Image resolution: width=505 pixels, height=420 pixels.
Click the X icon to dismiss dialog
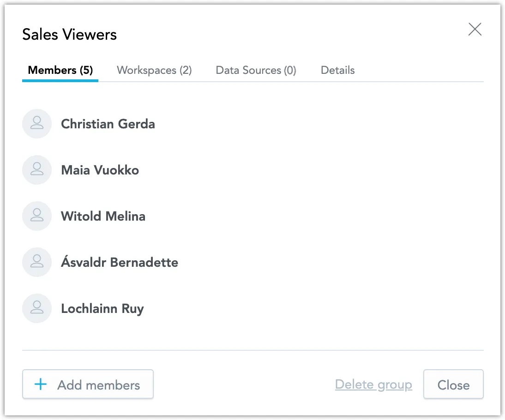[x=475, y=29]
